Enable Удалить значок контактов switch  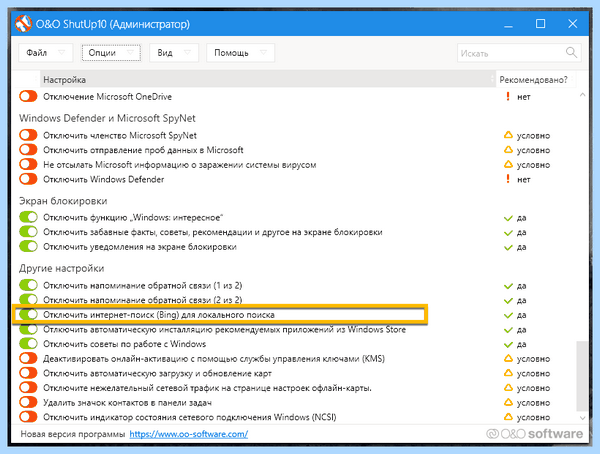tap(28, 402)
